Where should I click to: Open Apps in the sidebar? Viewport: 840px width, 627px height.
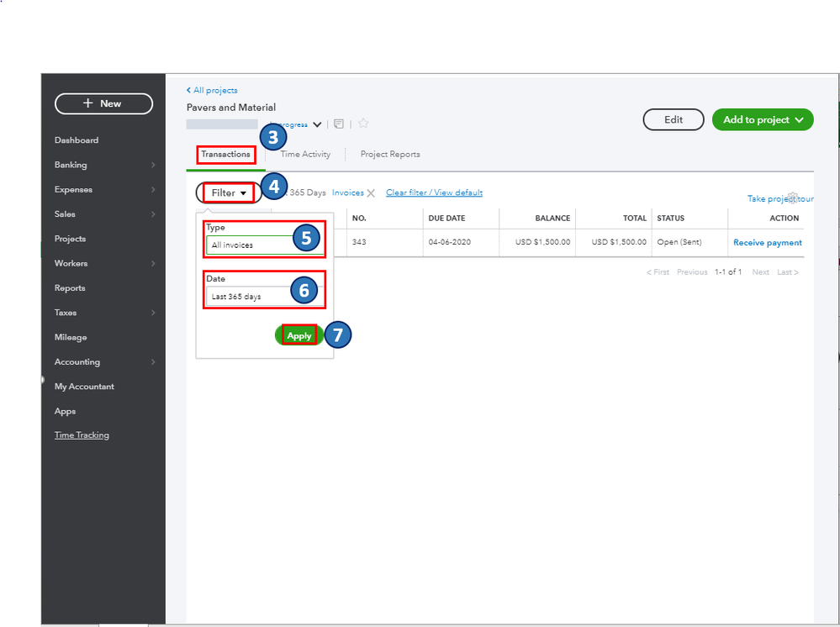click(x=65, y=411)
